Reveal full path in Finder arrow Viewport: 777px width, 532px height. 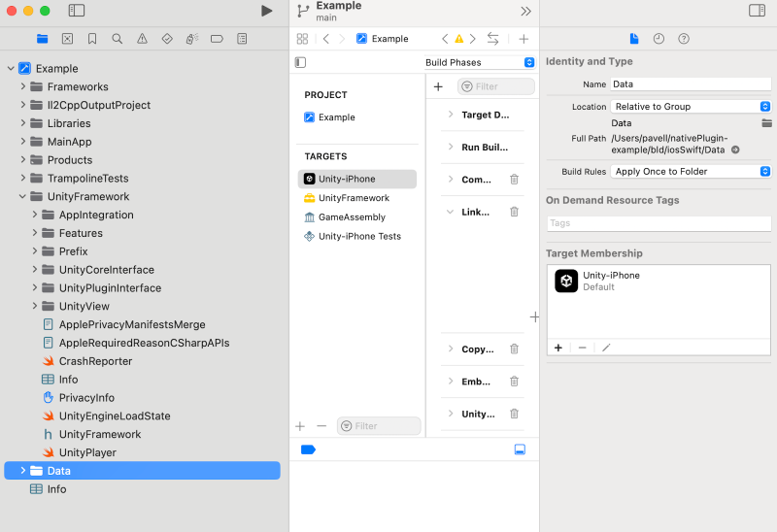[735, 150]
